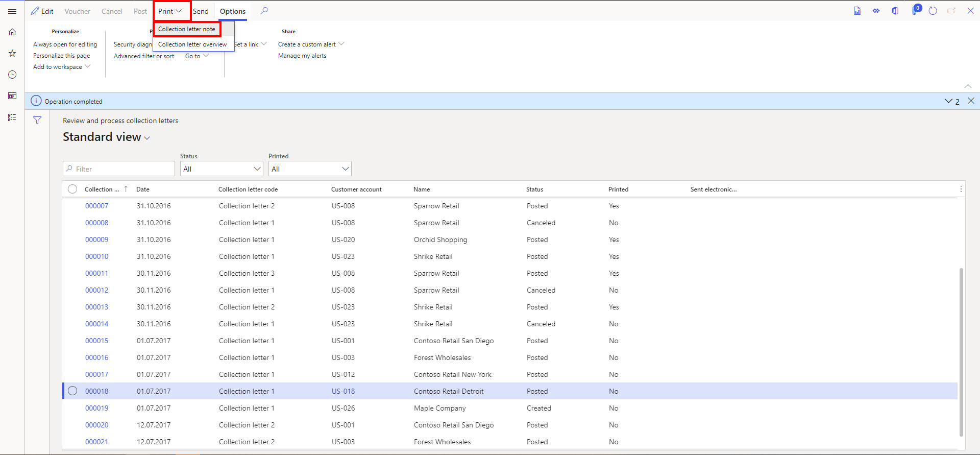Click the search magnifier in action bar
The width and height of the screenshot is (980, 455).
point(264,11)
